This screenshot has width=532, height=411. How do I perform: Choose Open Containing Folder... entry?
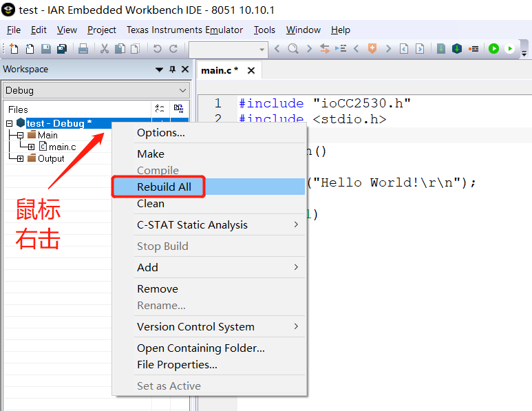[x=209, y=348]
